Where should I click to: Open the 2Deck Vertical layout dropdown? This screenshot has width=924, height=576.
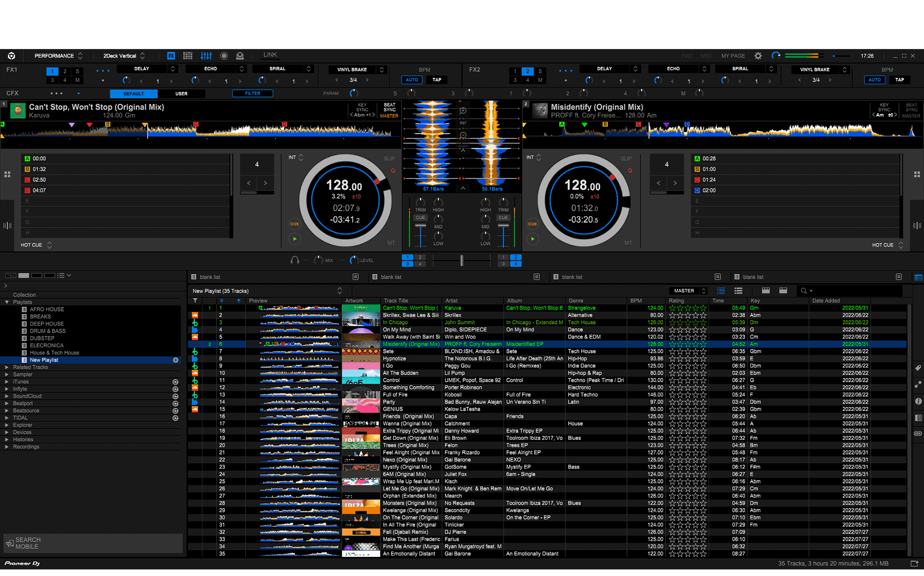click(124, 56)
